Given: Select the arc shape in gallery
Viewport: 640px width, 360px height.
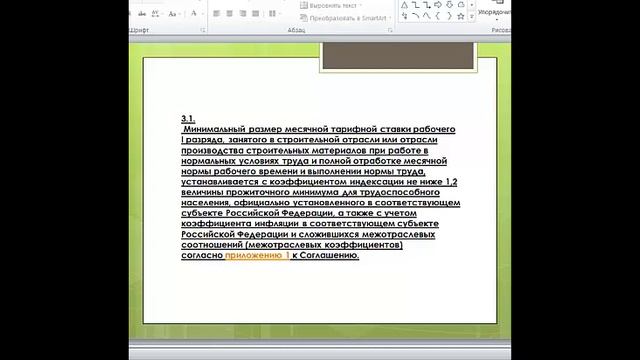Looking at the screenshot, I should pyautogui.click(x=416, y=16).
